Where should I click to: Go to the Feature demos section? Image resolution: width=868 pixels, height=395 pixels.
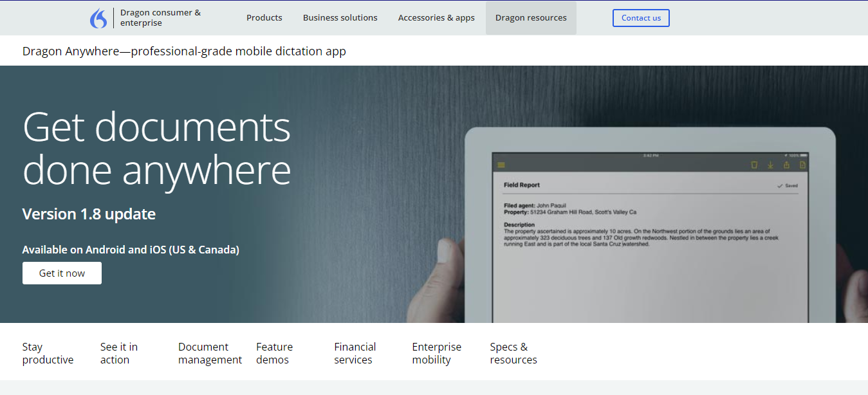click(274, 353)
